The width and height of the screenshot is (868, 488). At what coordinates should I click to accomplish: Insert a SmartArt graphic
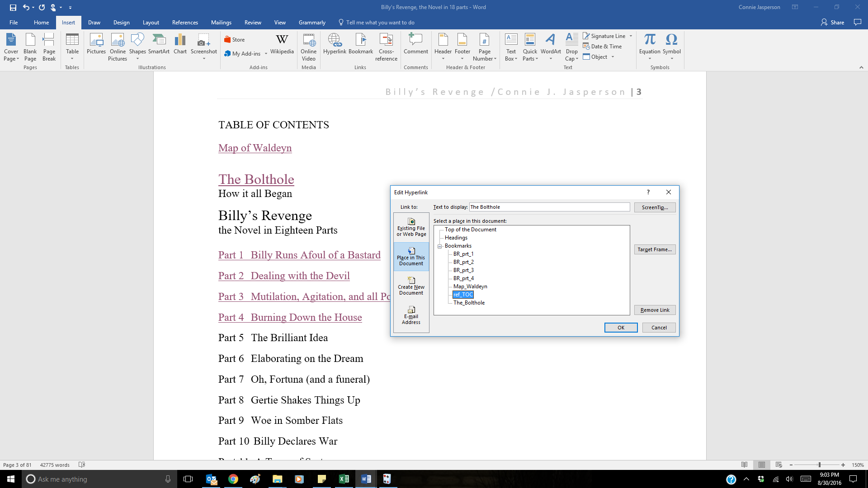click(x=159, y=44)
